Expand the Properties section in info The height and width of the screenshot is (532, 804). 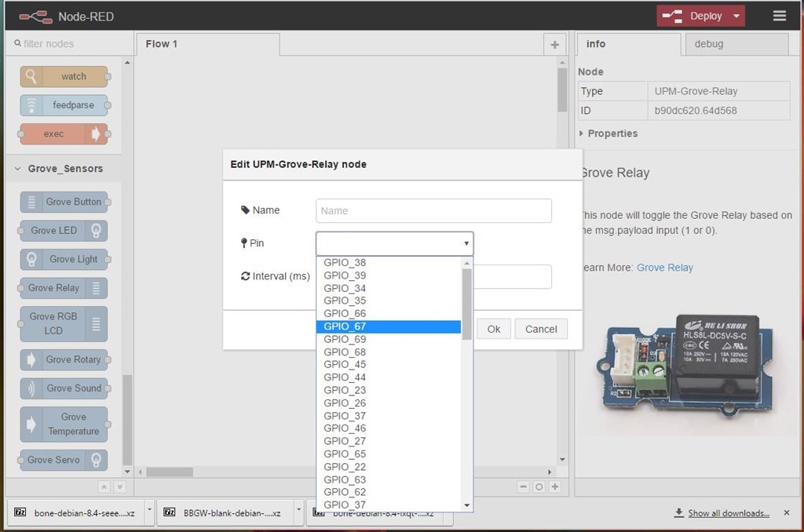click(612, 133)
